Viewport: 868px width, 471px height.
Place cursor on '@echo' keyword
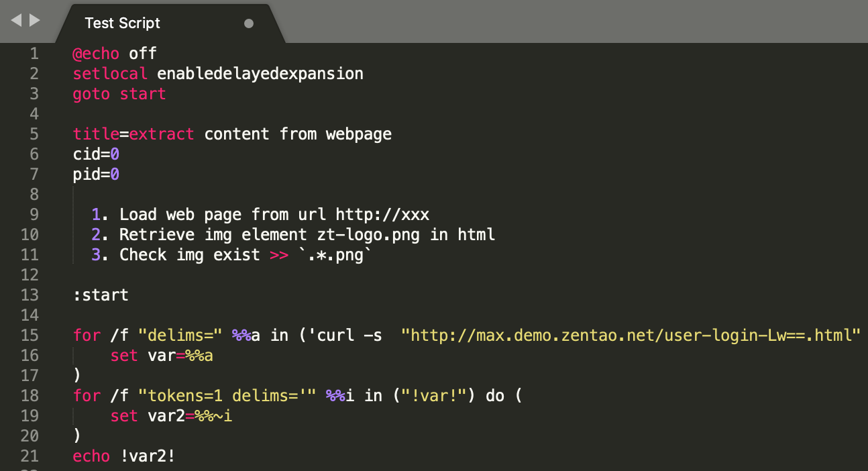tap(96, 54)
